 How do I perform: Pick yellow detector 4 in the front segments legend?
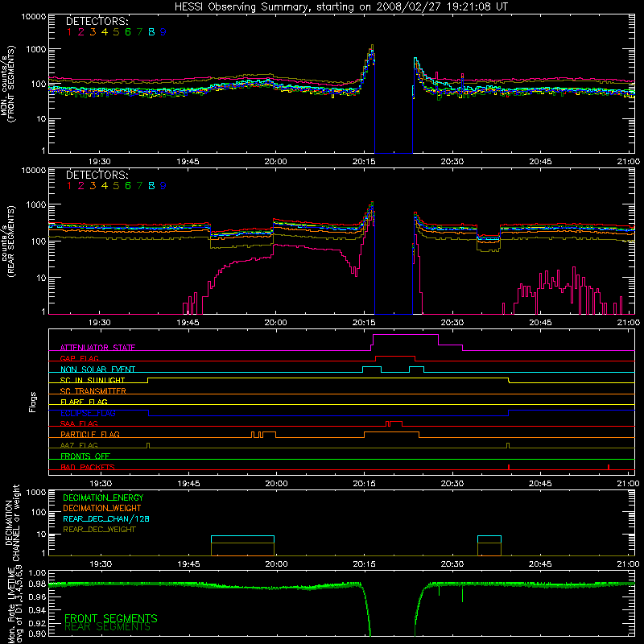tap(105, 32)
